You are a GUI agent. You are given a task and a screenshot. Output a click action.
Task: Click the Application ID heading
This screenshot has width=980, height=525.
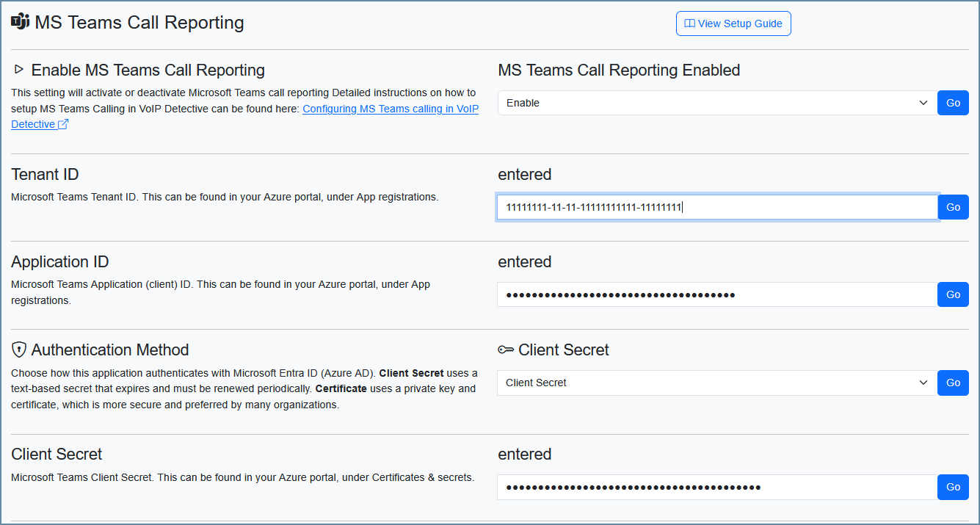[x=60, y=261]
